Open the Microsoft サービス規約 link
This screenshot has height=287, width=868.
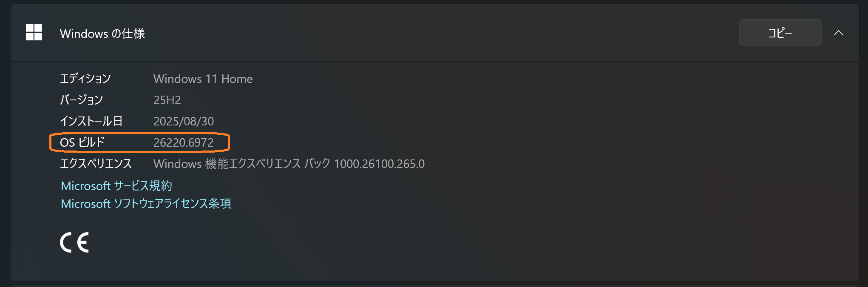pos(117,186)
